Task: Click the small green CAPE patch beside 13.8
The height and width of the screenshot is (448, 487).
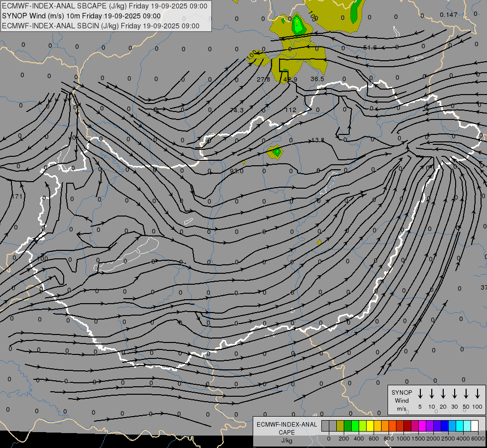Action: coord(276,152)
